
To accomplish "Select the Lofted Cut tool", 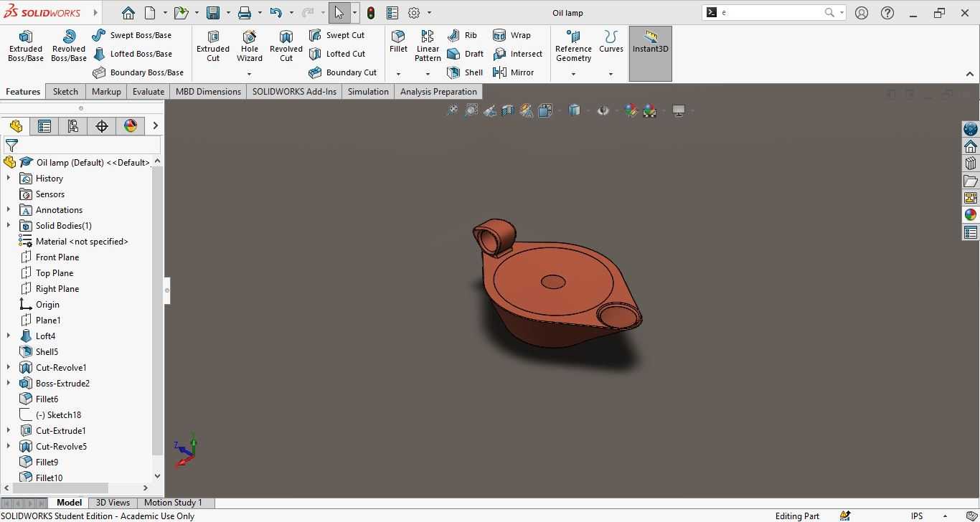I will (x=337, y=54).
